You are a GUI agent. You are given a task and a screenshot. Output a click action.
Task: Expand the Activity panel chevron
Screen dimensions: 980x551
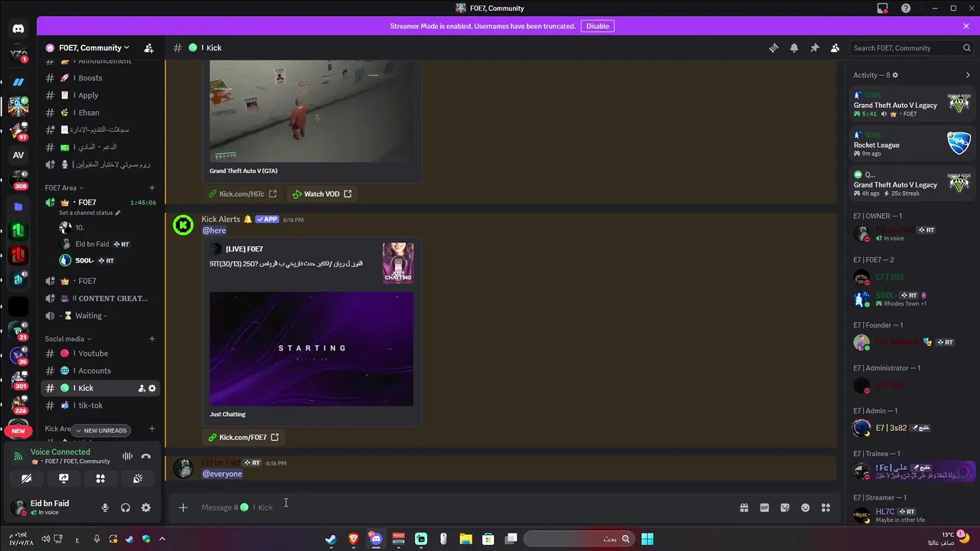coord(968,75)
